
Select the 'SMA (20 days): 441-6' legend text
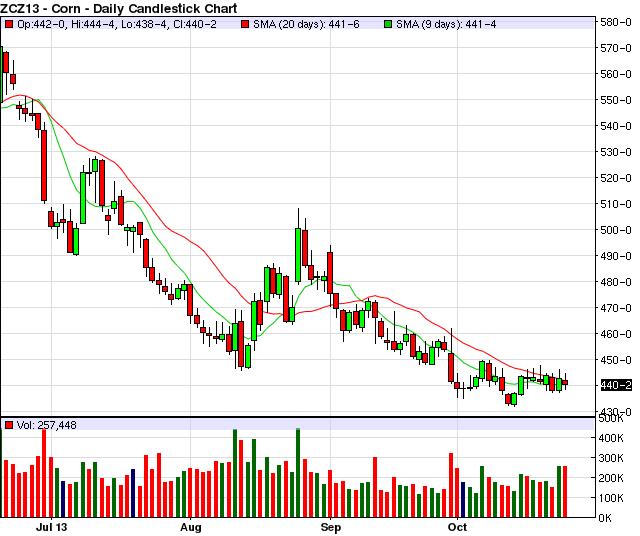[x=306, y=24]
